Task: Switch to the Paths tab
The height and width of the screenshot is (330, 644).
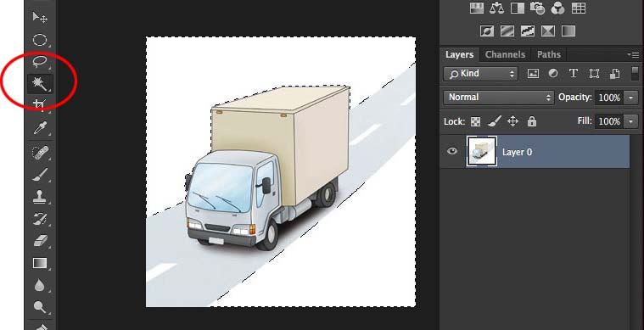Action: point(549,54)
